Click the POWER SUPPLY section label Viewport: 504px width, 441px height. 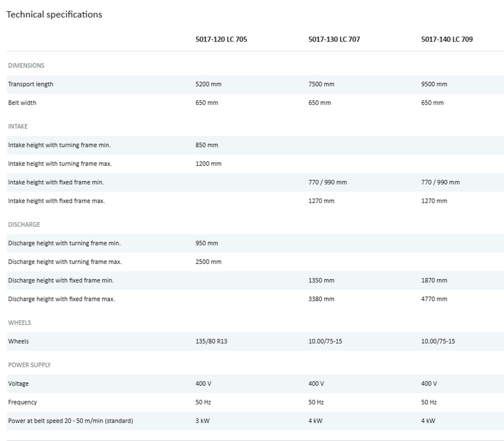click(29, 365)
